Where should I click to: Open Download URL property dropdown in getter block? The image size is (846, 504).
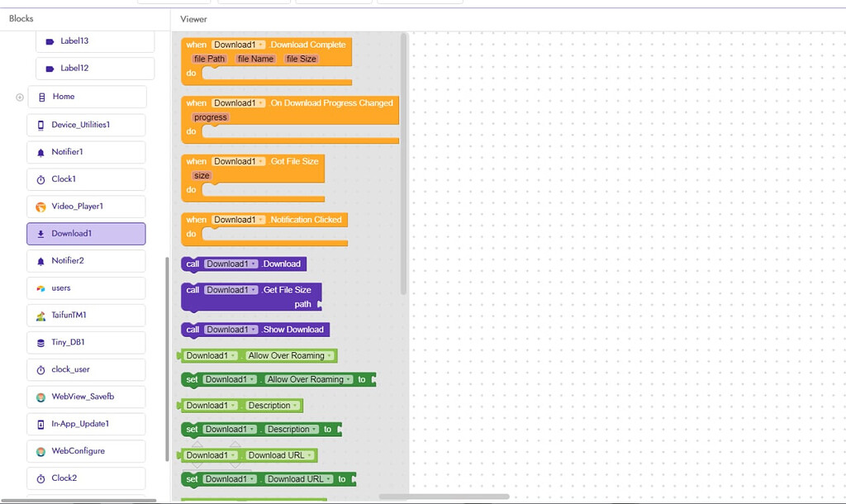pos(280,455)
